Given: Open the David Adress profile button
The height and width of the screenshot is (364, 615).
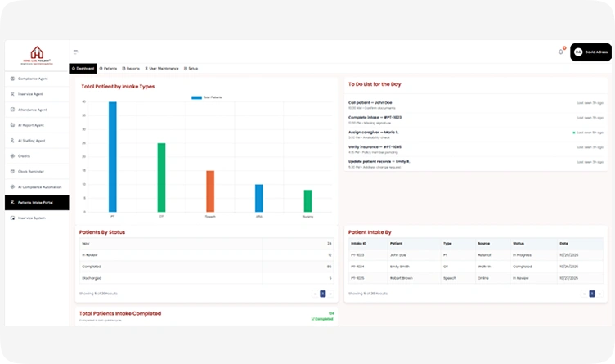Looking at the screenshot, I should click(590, 52).
